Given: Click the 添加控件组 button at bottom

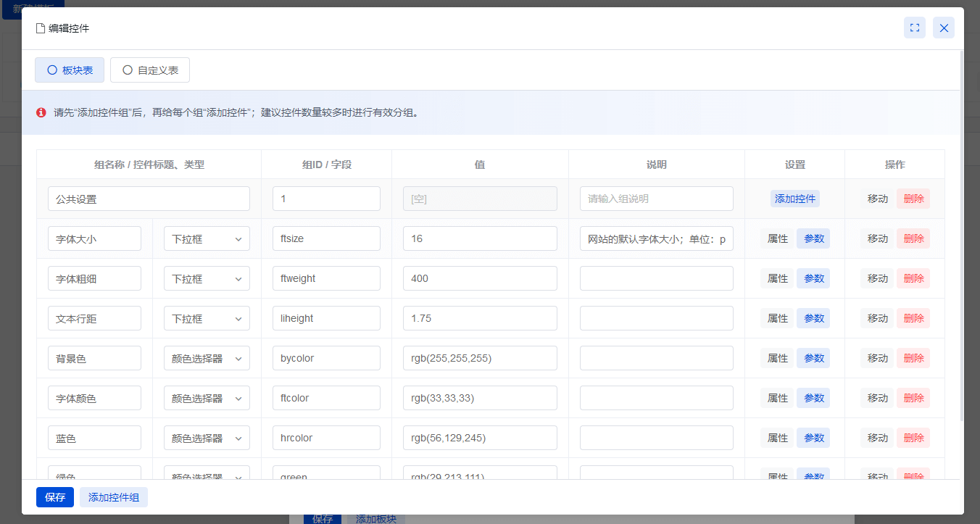Looking at the screenshot, I should click(114, 497).
